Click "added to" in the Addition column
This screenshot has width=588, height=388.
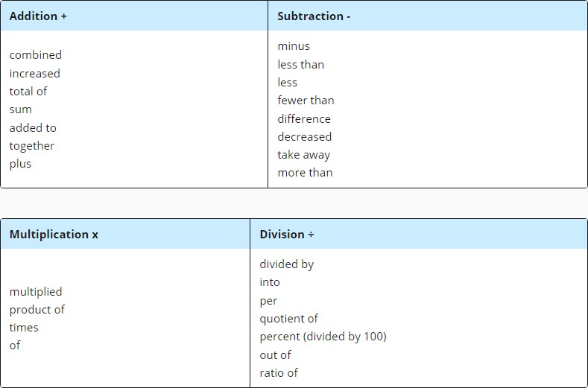[x=33, y=127]
